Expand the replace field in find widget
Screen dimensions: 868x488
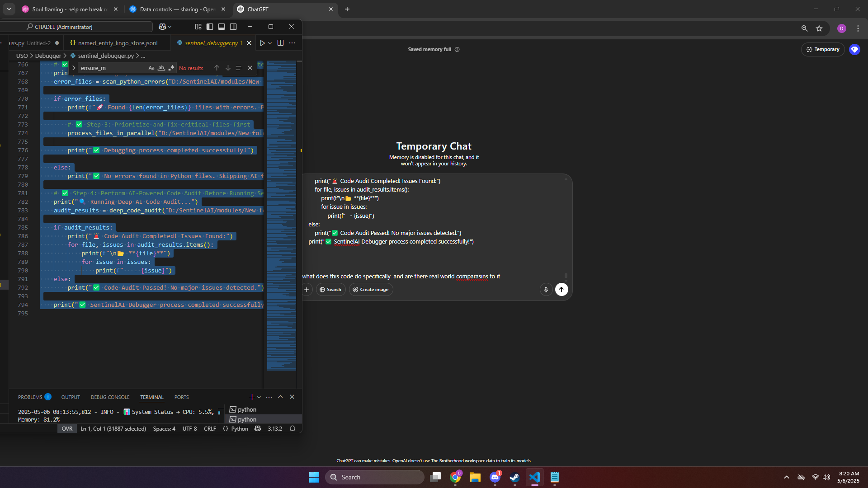[x=74, y=68]
